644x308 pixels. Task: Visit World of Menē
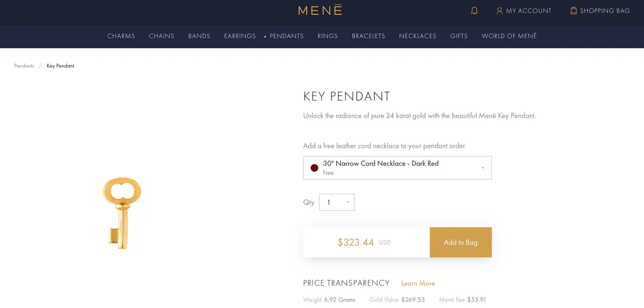point(509,36)
